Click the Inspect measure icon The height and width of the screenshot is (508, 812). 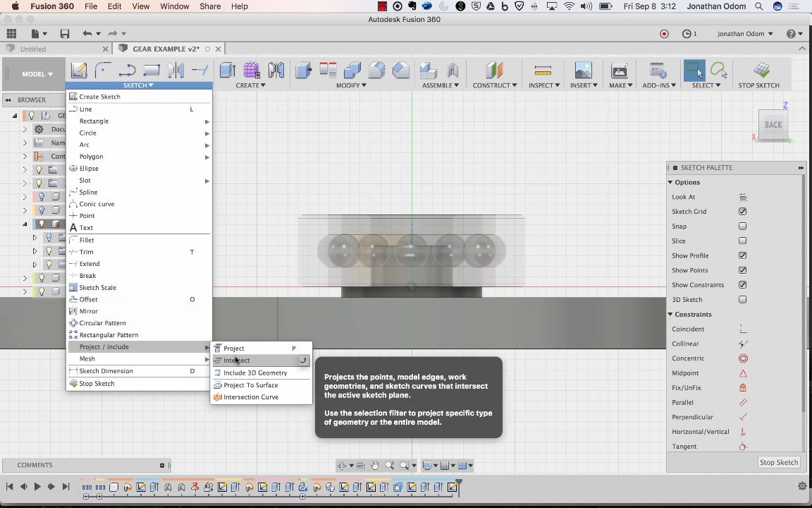tap(542, 71)
